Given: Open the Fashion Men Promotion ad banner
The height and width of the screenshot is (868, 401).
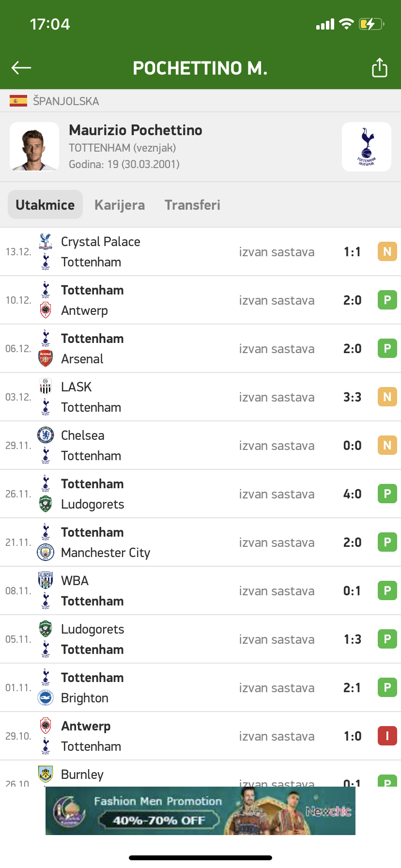Looking at the screenshot, I should pyautogui.click(x=200, y=811).
